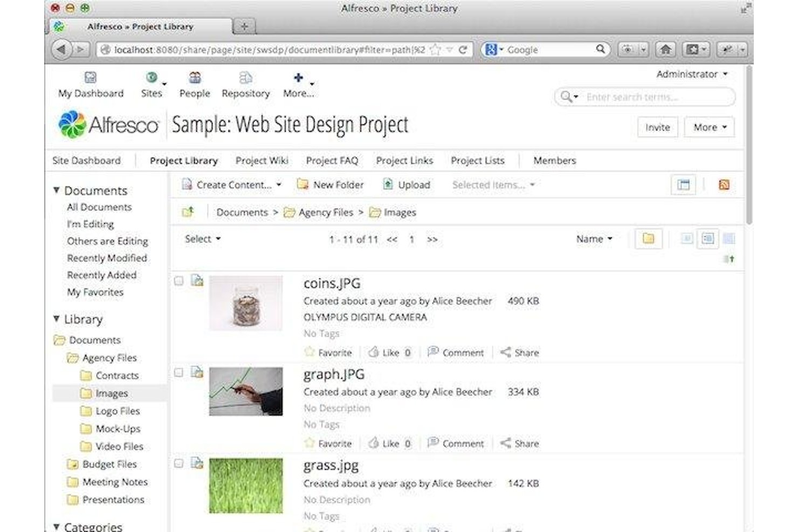Open new browser tab with plus button
This screenshot has width=798, height=532.
(x=244, y=26)
